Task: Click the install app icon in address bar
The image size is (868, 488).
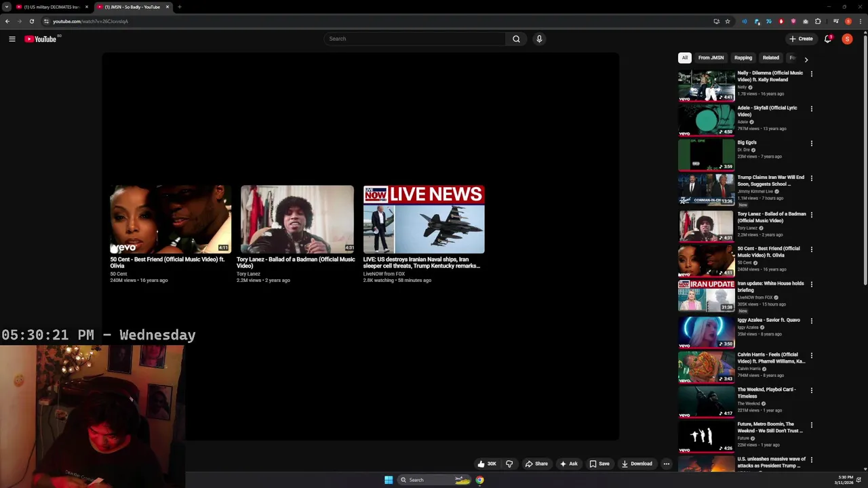Action: (716, 21)
